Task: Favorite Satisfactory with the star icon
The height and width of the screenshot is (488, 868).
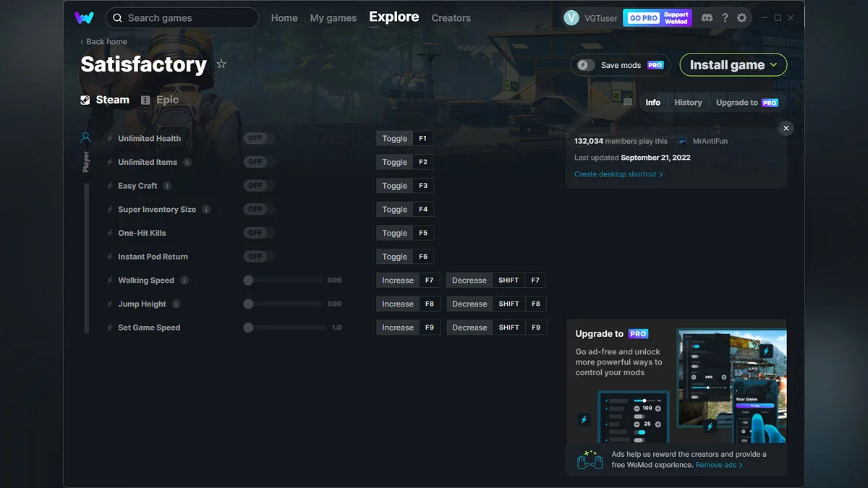Action: click(221, 64)
